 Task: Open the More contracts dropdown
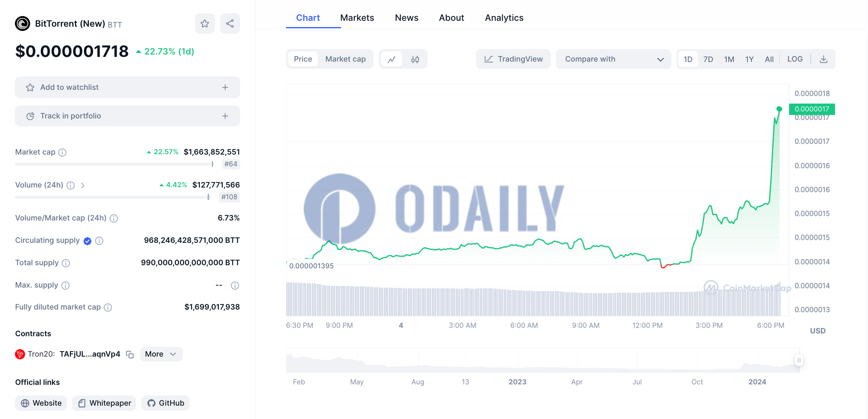click(160, 354)
